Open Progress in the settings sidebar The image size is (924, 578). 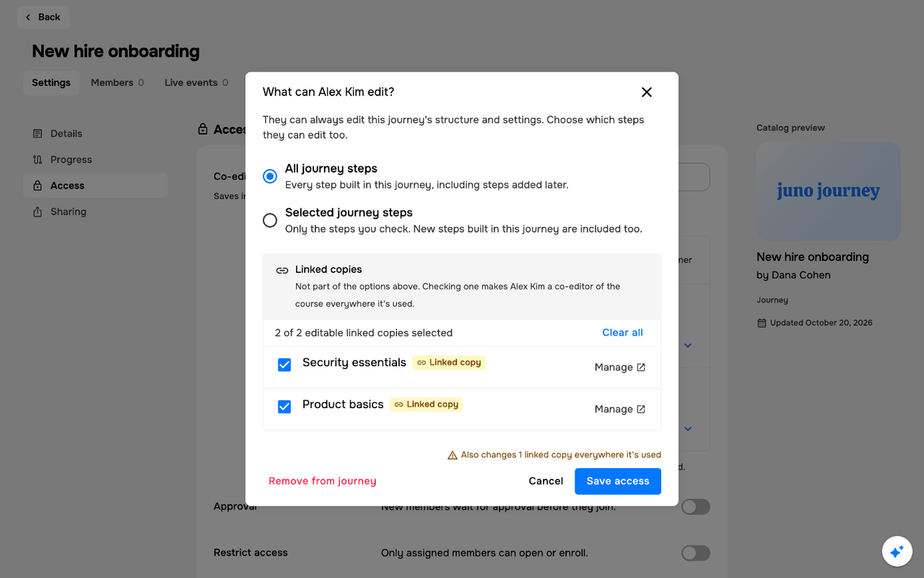coord(95,160)
